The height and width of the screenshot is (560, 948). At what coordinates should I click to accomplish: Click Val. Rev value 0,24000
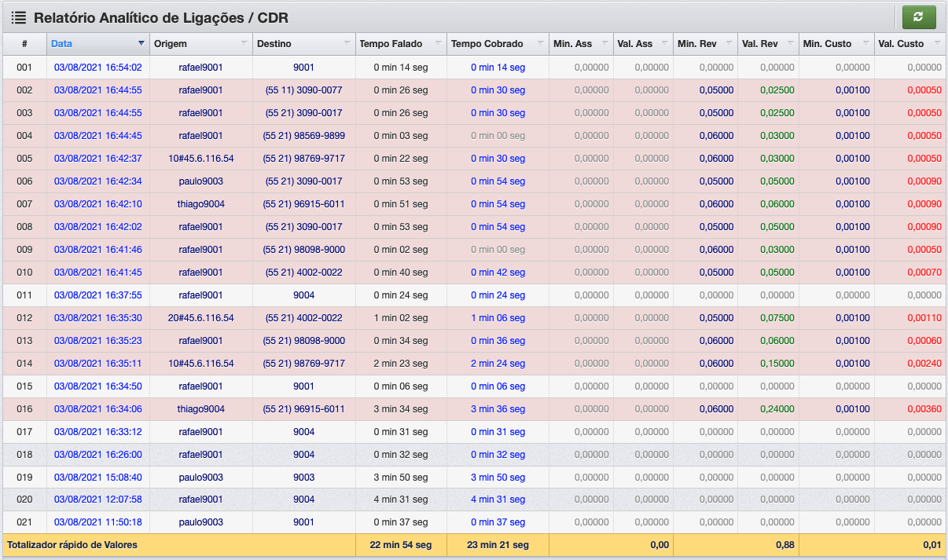tap(777, 409)
